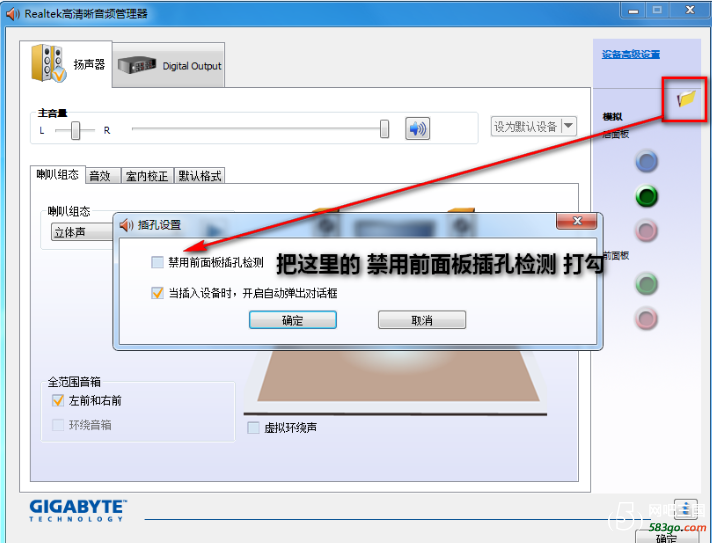Select the 室内校正 tab
Screen dimensions: 712x543
(147, 176)
